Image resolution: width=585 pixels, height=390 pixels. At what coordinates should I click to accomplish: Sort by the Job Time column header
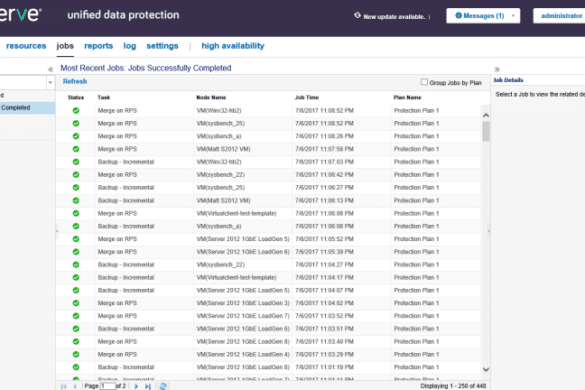point(307,97)
